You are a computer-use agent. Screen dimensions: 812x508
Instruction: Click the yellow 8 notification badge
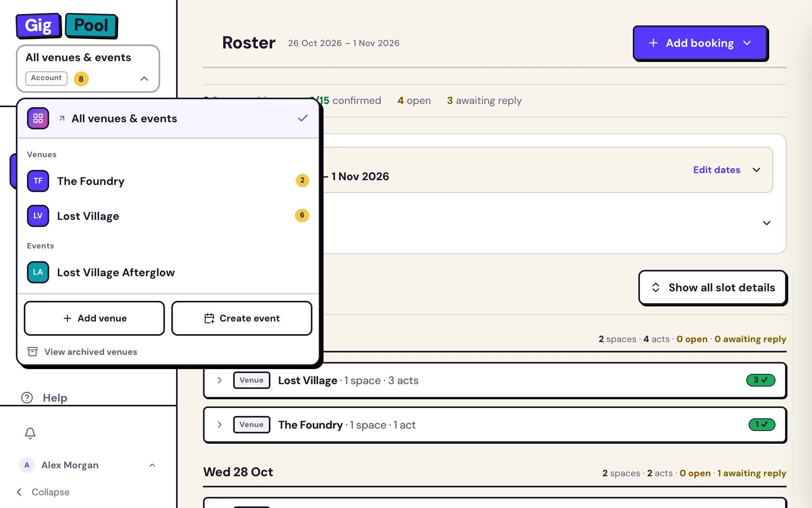point(81,79)
